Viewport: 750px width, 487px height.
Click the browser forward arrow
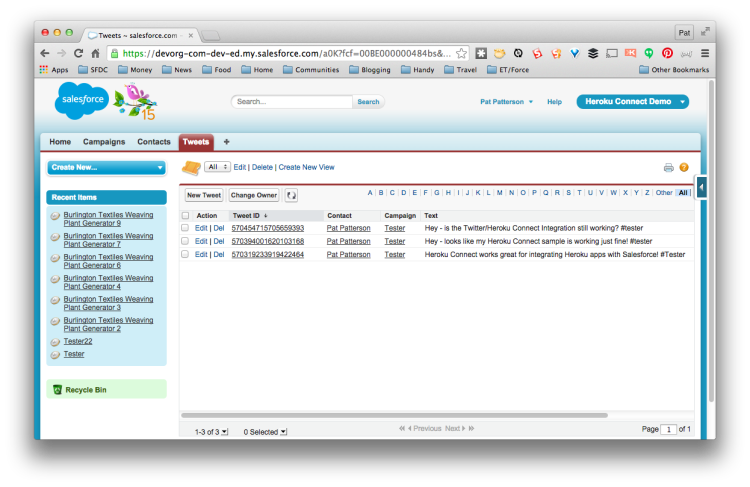coord(61,53)
